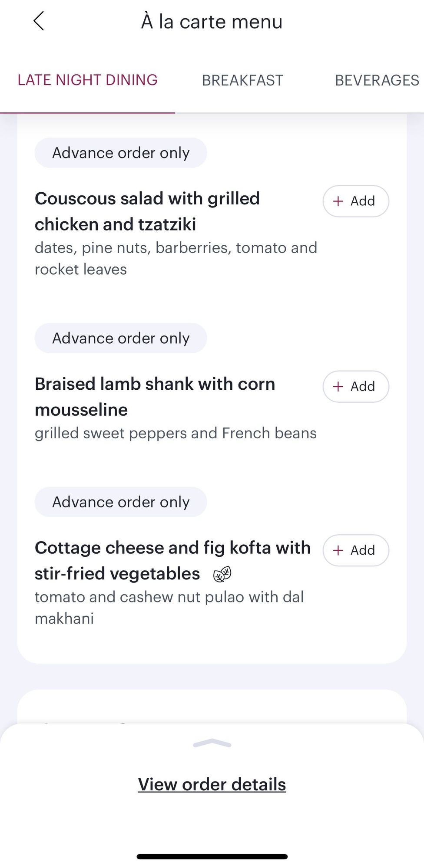Tap Advance order only tag above couscous
This screenshot has height=868, width=424.
(121, 153)
